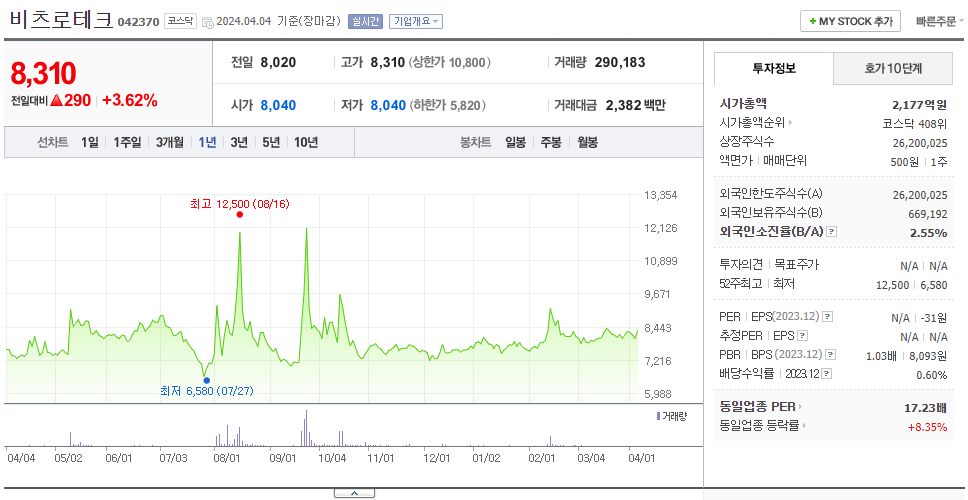Screen dimensions: 968x500
Task: Click the arrow icon beside 동일업종 PER
Action: coord(801,406)
